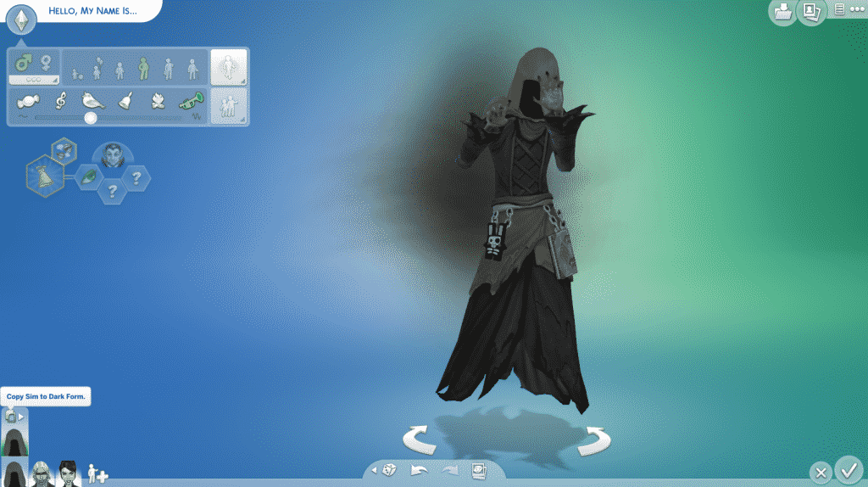Viewport: 868px width, 487px height.
Task: Expand the custom gender settings dropdown
Action: pyautogui.click(x=34, y=80)
